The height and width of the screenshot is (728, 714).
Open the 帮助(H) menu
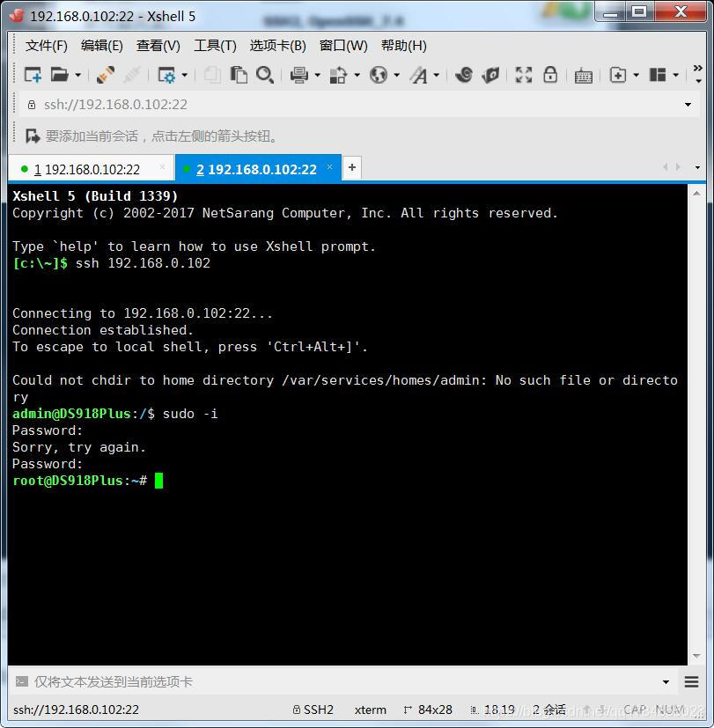coord(404,46)
